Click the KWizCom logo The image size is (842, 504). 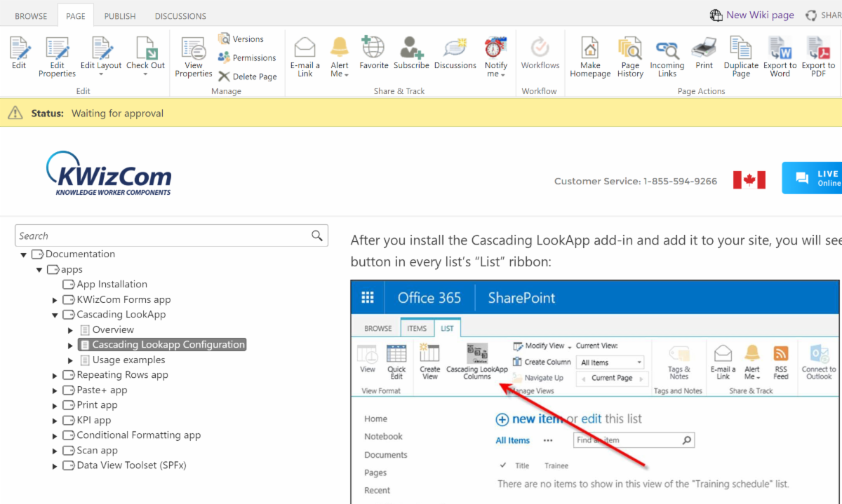(x=109, y=173)
